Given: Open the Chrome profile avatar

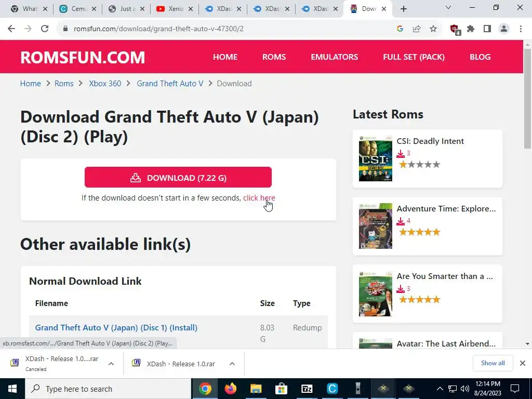Looking at the screenshot, I should [x=504, y=29].
